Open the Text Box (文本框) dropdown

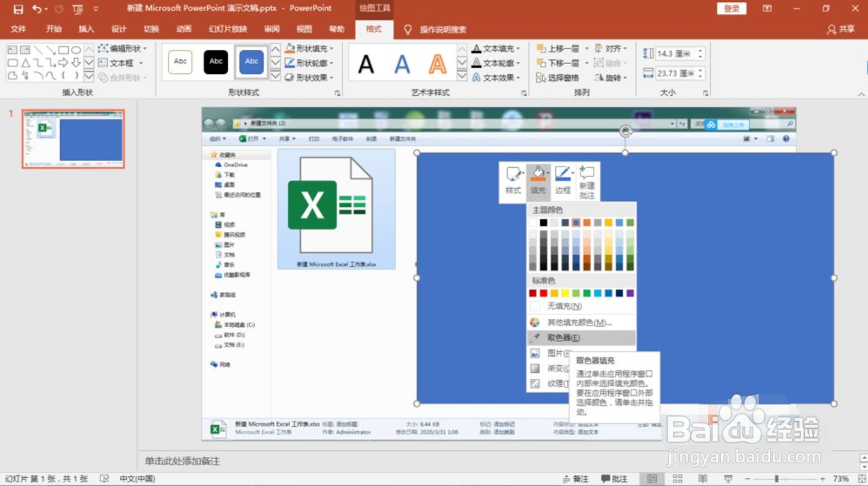[120, 63]
